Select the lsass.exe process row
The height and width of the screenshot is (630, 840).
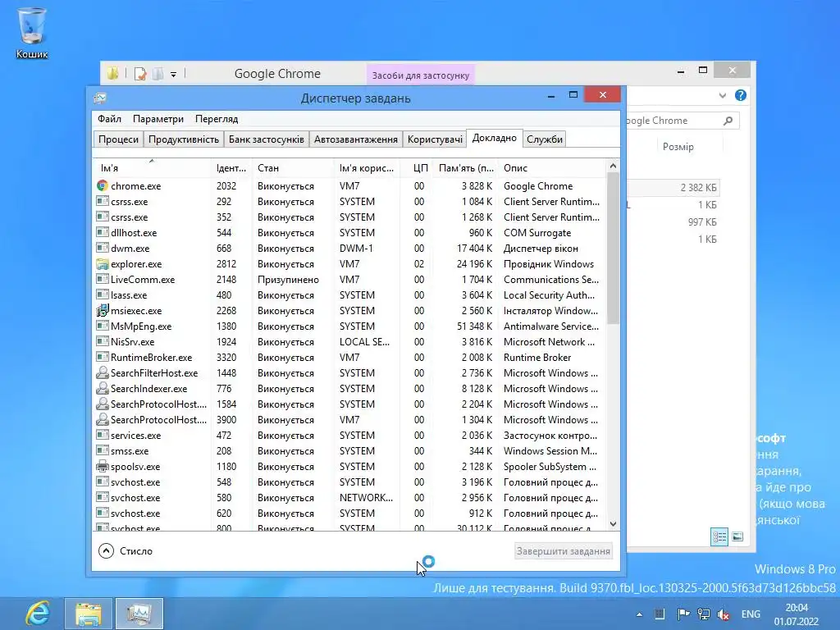[350, 294]
